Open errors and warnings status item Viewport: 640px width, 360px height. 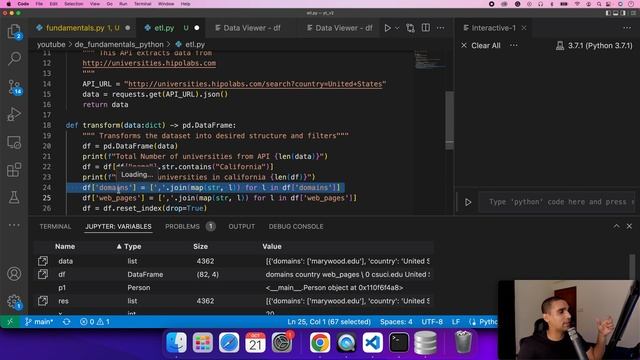(95, 322)
